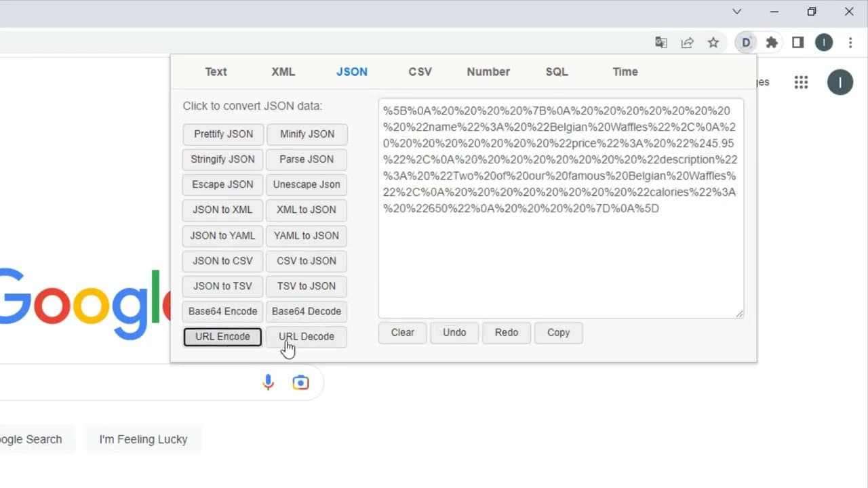
Task: Click the textarea resize handle corner
Action: [x=739, y=314]
